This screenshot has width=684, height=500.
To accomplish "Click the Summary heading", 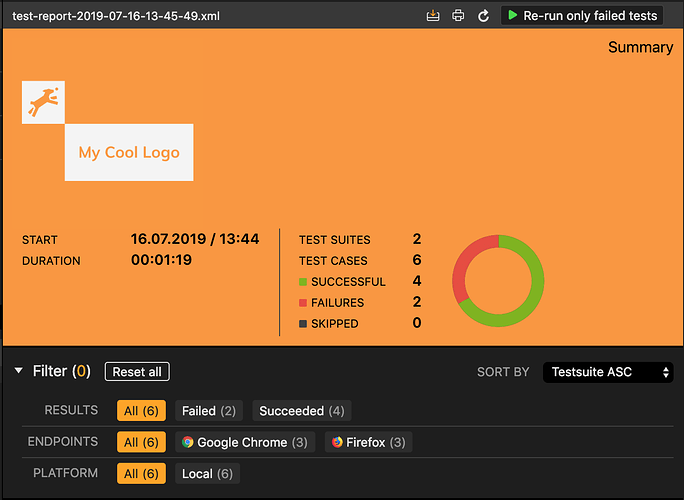I will coord(640,47).
